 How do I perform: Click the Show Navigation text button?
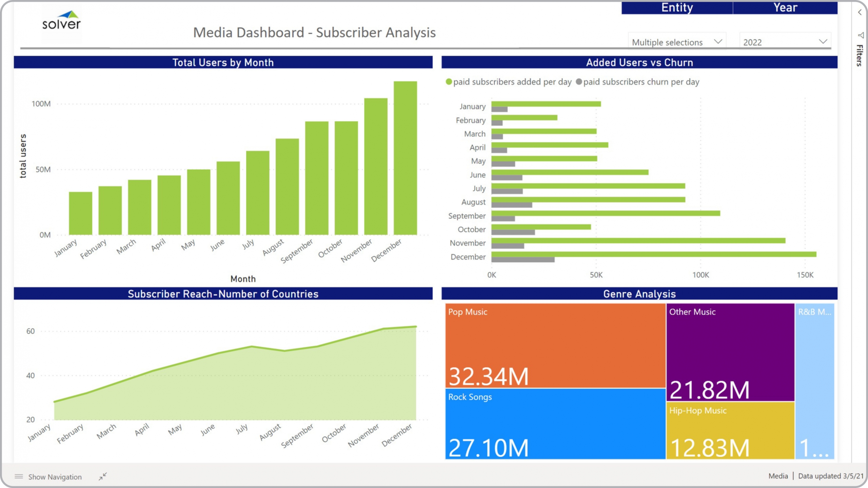(x=55, y=477)
